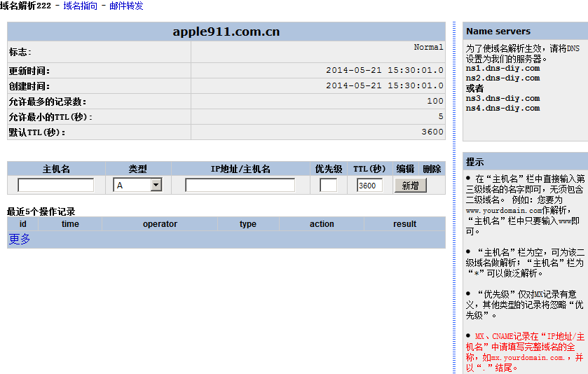Click the 更新时间 timestamp value

tap(384, 70)
